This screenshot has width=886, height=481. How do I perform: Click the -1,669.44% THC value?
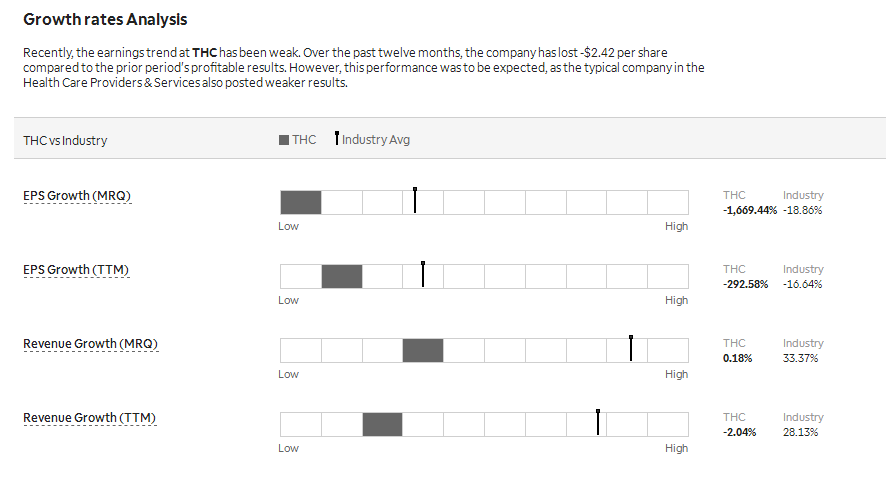point(750,210)
